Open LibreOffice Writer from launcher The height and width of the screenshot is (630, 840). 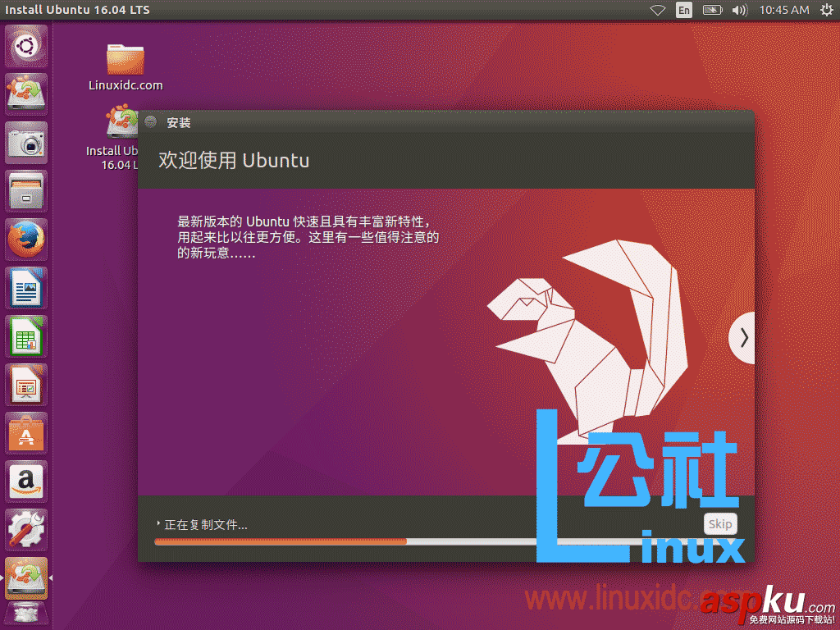pyautogui.click(x=26, y=288)
